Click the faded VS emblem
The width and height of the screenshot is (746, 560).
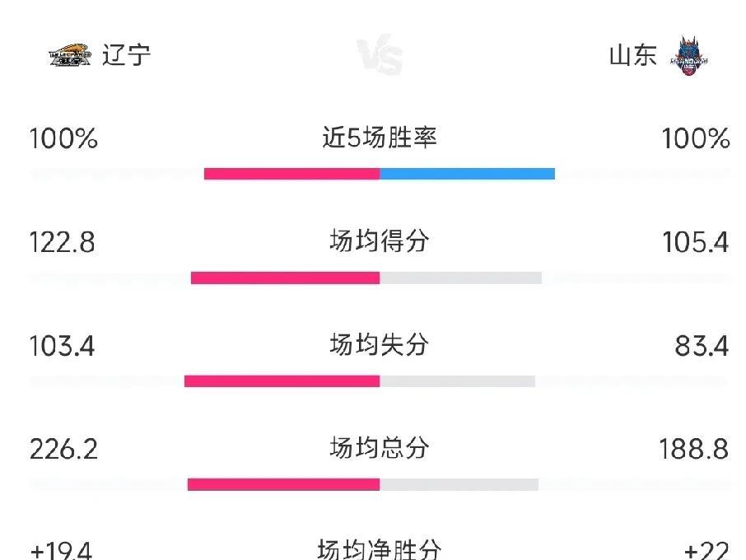[x=380, y=54]
